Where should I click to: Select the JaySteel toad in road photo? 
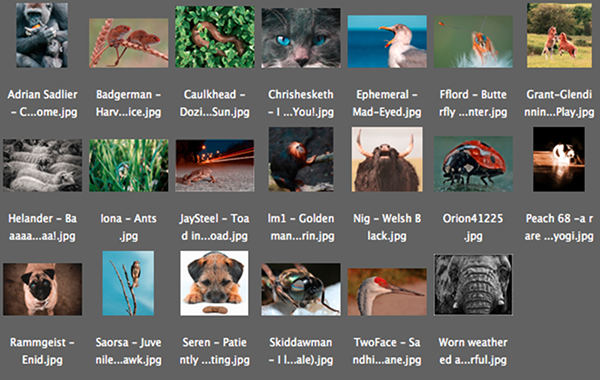pos(215,165)
